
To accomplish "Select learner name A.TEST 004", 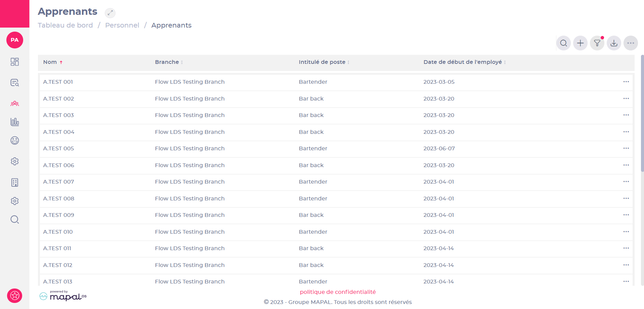I will [59, 132].
